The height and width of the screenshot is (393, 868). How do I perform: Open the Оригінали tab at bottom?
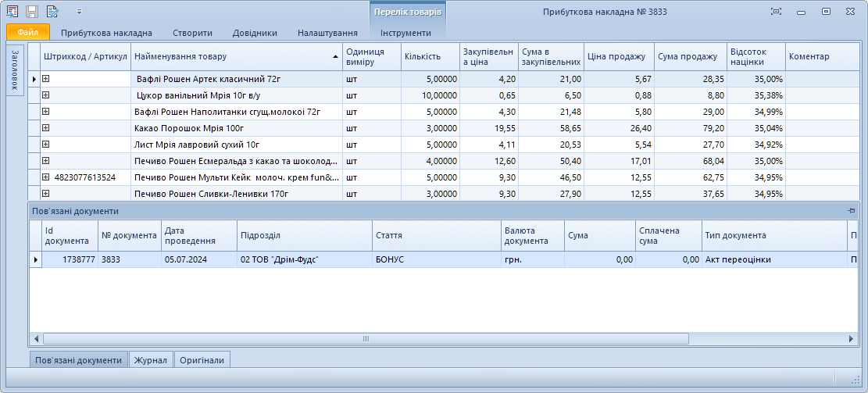click(x=202, y=360)
